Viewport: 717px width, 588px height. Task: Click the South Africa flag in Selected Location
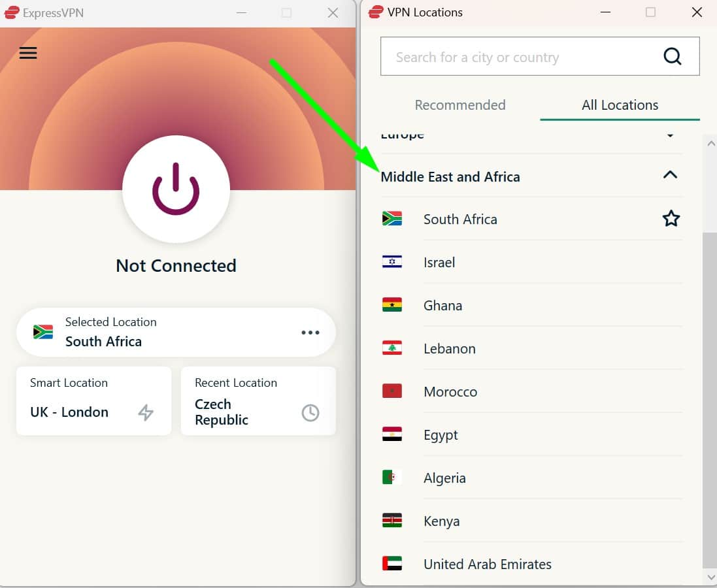[x=43, y=332]
